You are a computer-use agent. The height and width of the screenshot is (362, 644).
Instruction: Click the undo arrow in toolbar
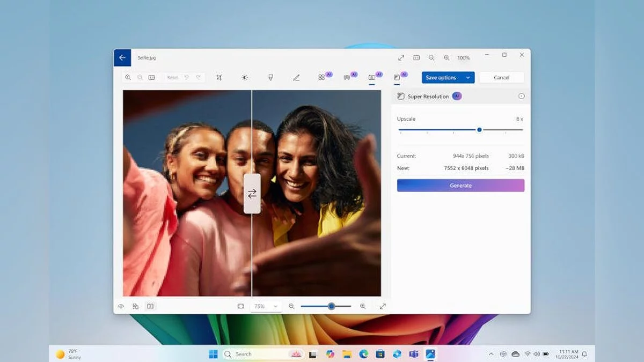pos(187,78)
